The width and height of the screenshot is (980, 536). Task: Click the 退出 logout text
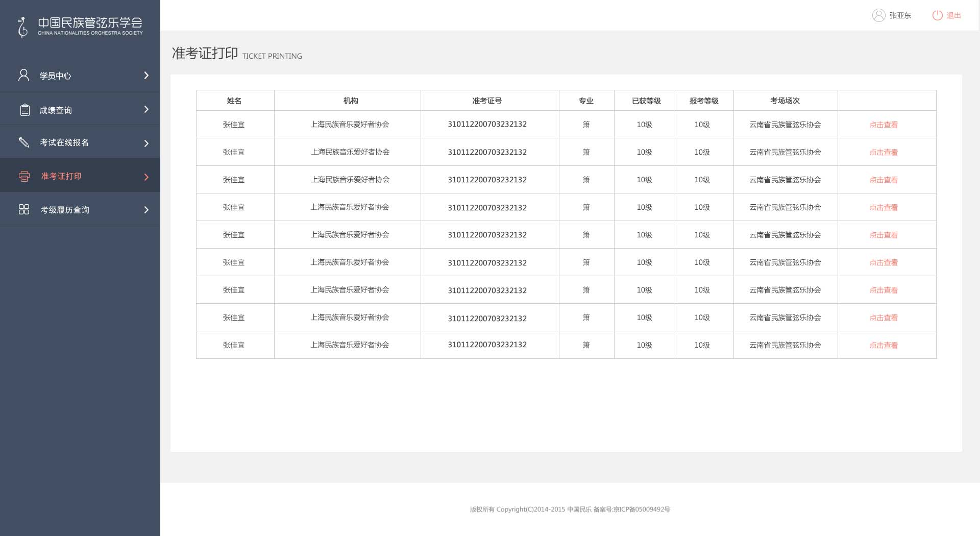click(953, 15)
